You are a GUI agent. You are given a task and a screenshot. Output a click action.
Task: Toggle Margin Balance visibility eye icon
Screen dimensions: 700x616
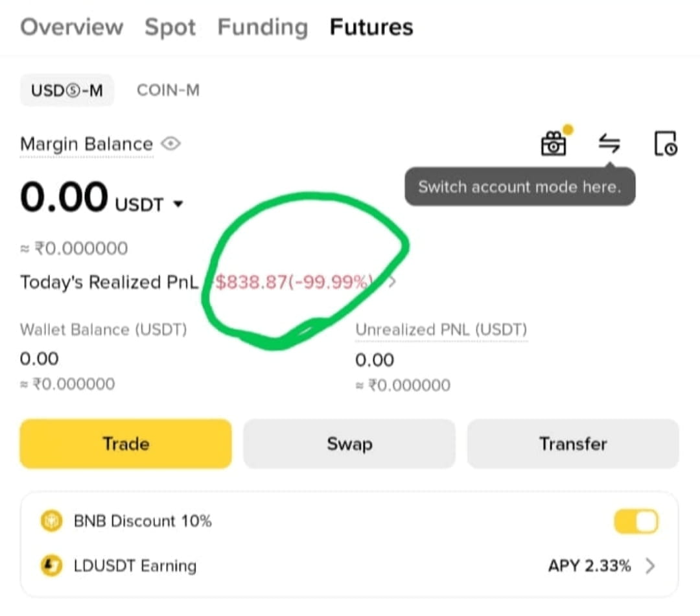click(171, 144)
